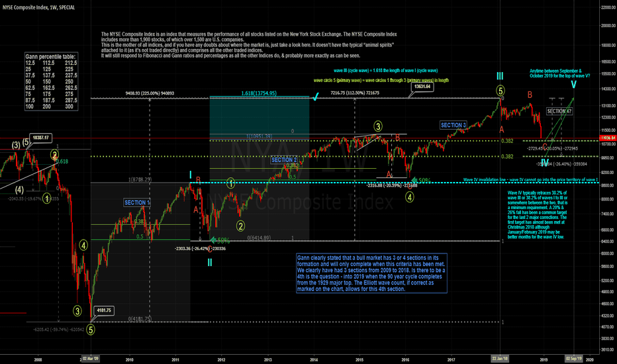This screenshot has height=364, width=617.
Task: Click the cyan wave V label
Action: (574, 85)
